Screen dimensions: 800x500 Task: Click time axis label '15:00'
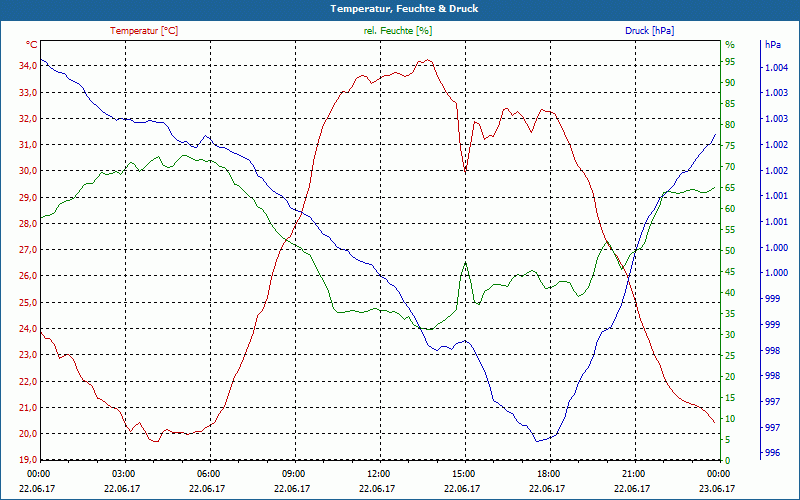click(465, 474)
